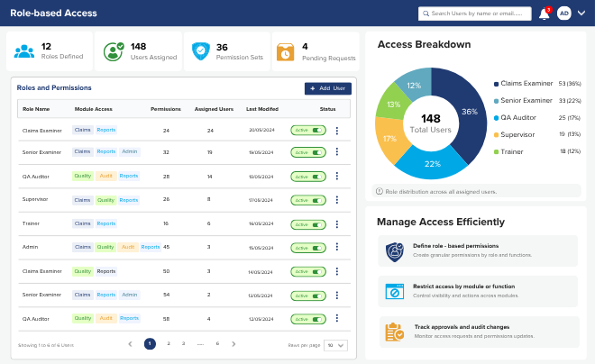Click the Restrict access window icon

point(395,291)
